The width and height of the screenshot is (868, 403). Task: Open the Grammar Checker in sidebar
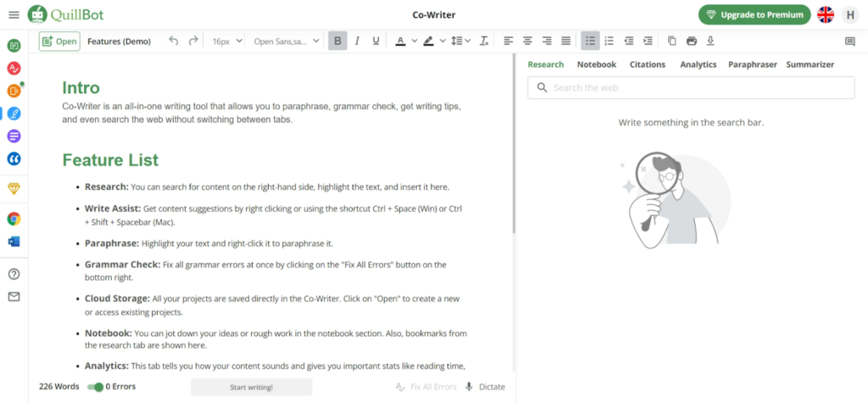14,69
